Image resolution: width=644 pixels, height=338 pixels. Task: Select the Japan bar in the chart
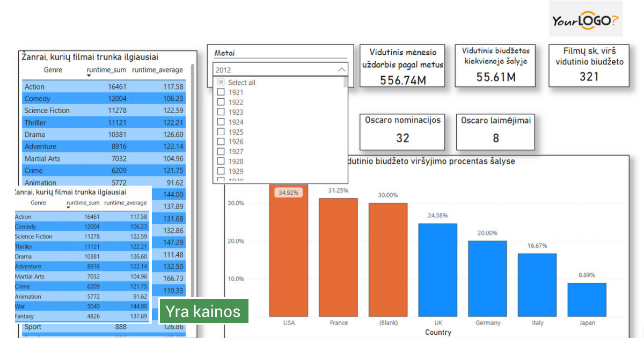point(587,300)
